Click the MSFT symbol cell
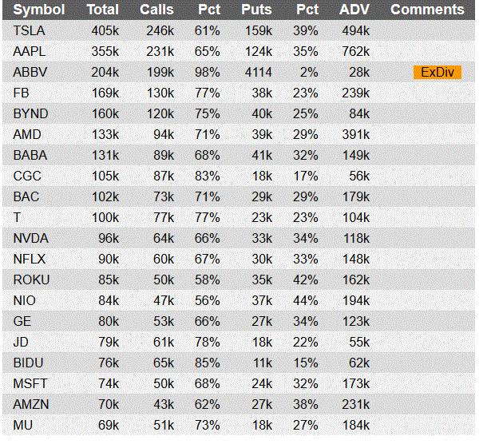This screenshot has width=487, height=448. (30, 383)
